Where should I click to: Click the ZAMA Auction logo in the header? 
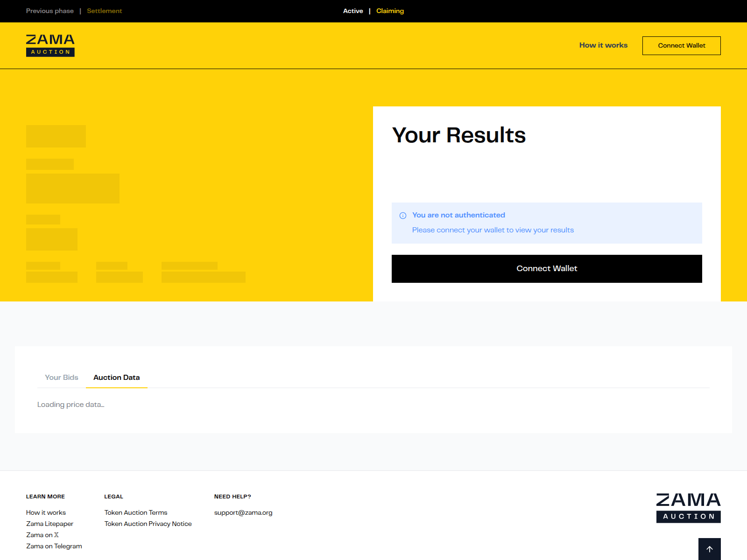[x=50, y=45]
